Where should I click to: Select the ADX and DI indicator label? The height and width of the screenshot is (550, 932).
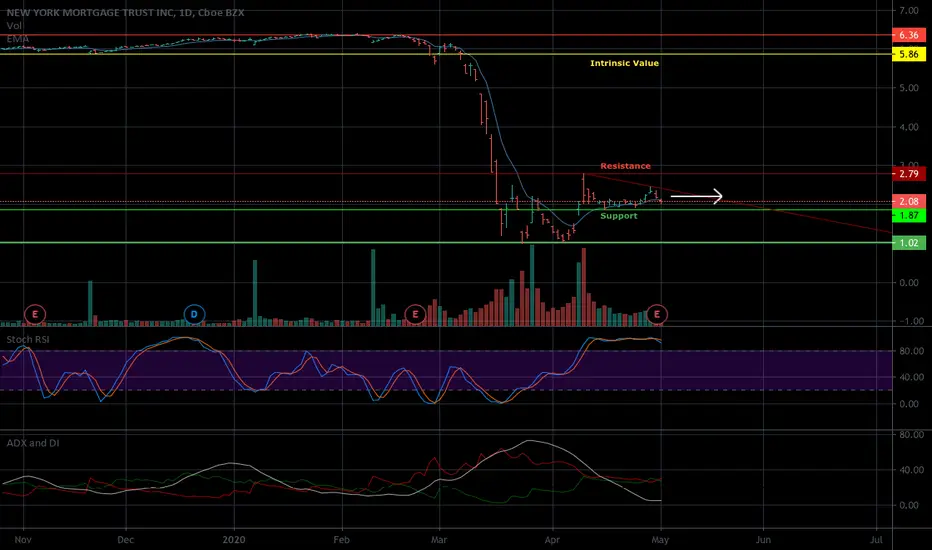(33, 443)
